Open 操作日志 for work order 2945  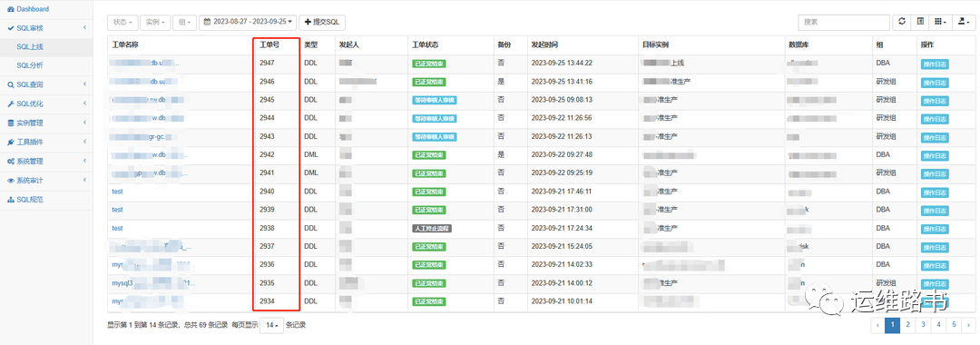pyautogui.click(x=935, y=101)
